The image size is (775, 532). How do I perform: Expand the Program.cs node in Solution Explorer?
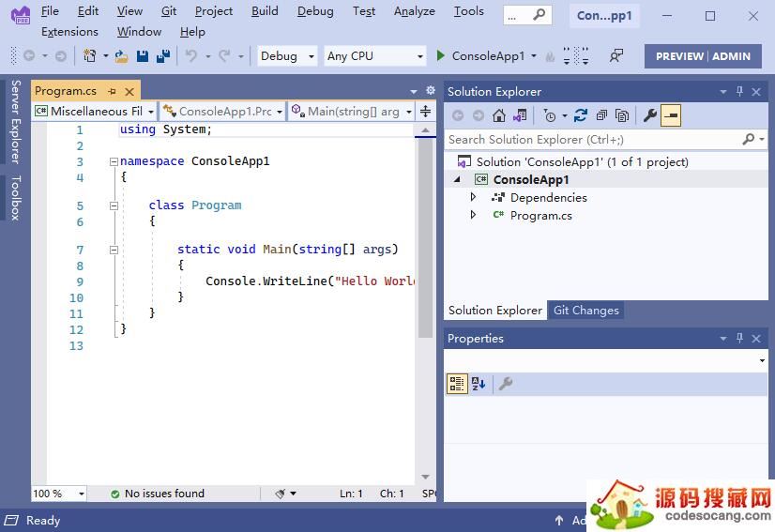click(473, 215)
